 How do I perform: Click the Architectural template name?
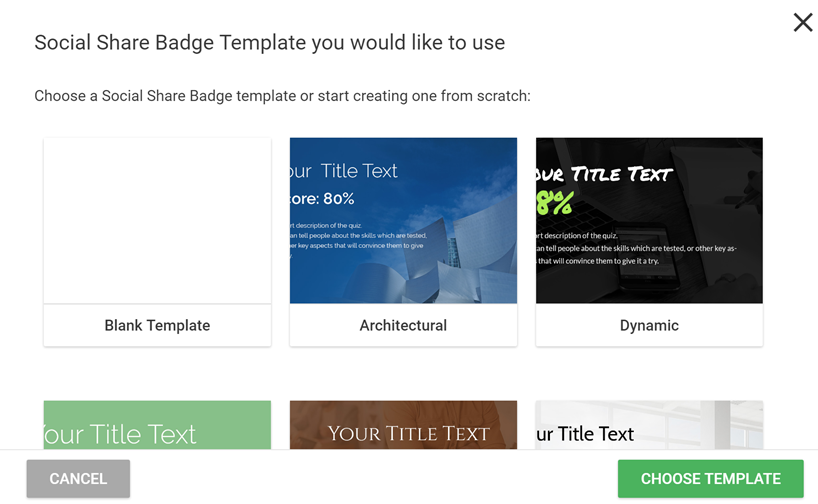[403, 325]
